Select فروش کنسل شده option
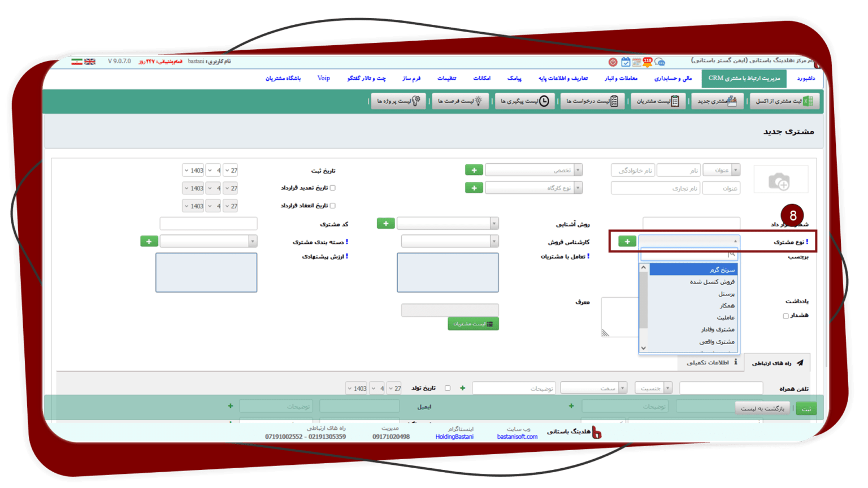Image resolution: width=868 pixels, height=488 pixels. (x=693, y=282)
